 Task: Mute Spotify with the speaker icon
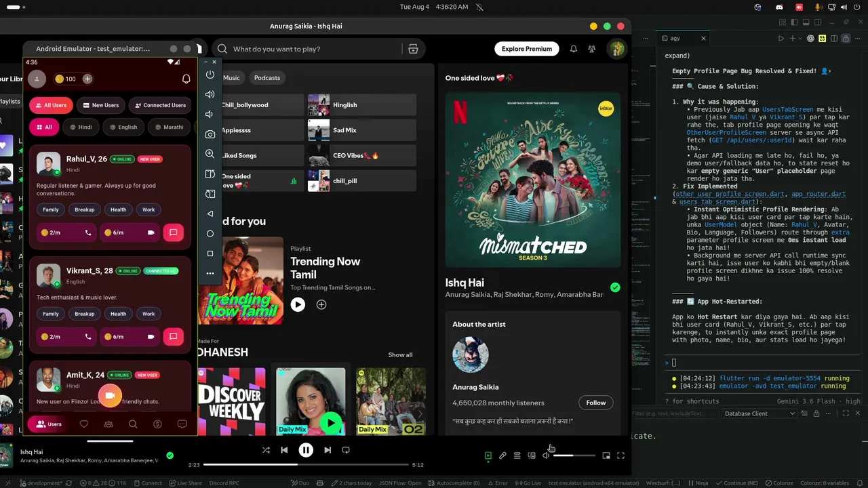(x=546, y=455)
